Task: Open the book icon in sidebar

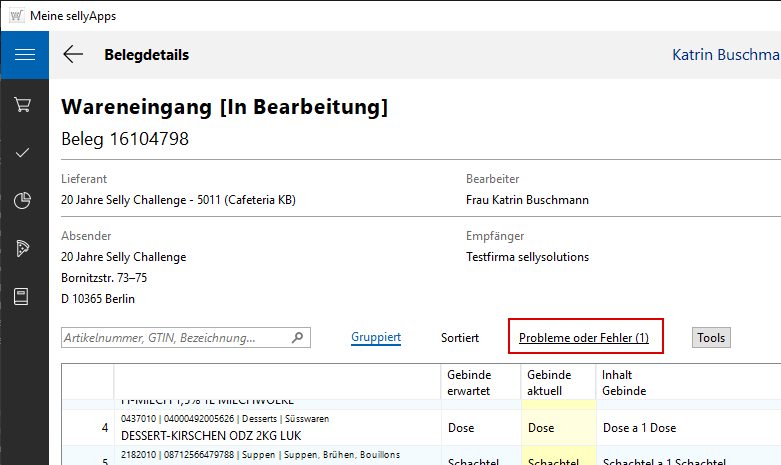Action: (x=23, y=296)
